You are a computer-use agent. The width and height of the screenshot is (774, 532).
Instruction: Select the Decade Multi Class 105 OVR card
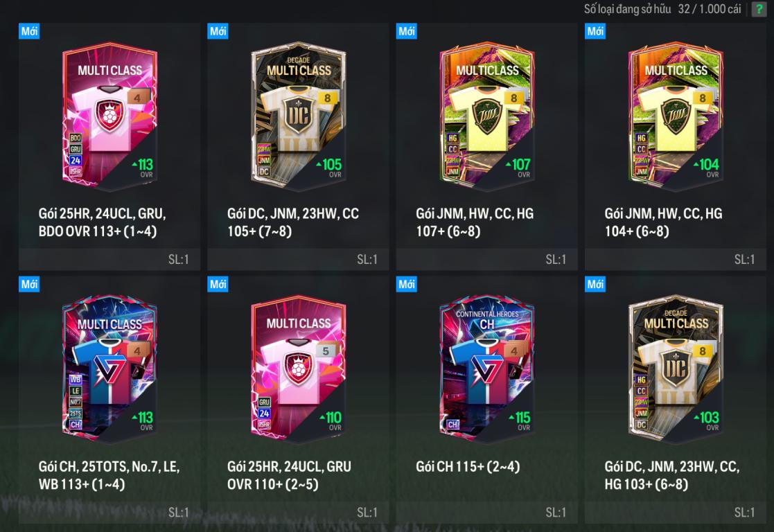click(299, 116)
